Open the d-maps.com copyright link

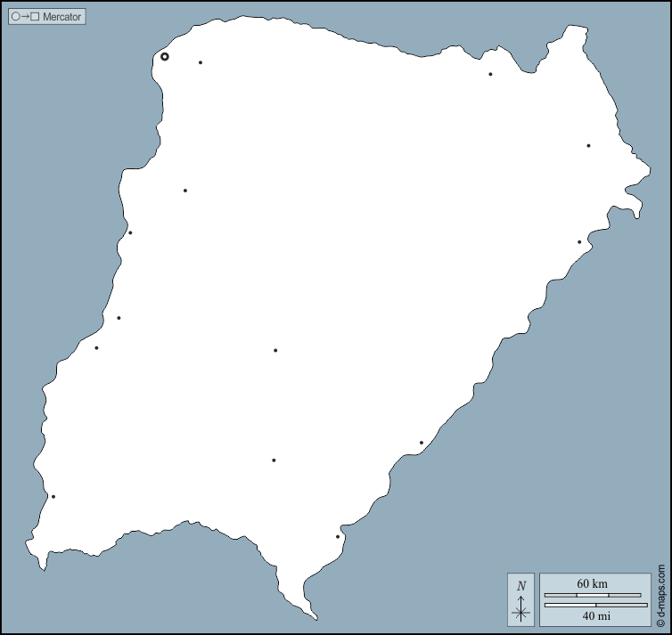click(x=661, y=596)
